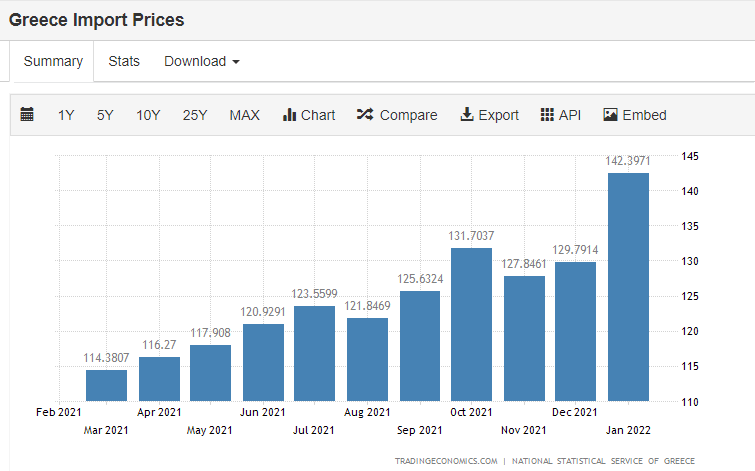Click the API label text
The height and width of the screenshot is (471, 755).
(x=570, y=115)
